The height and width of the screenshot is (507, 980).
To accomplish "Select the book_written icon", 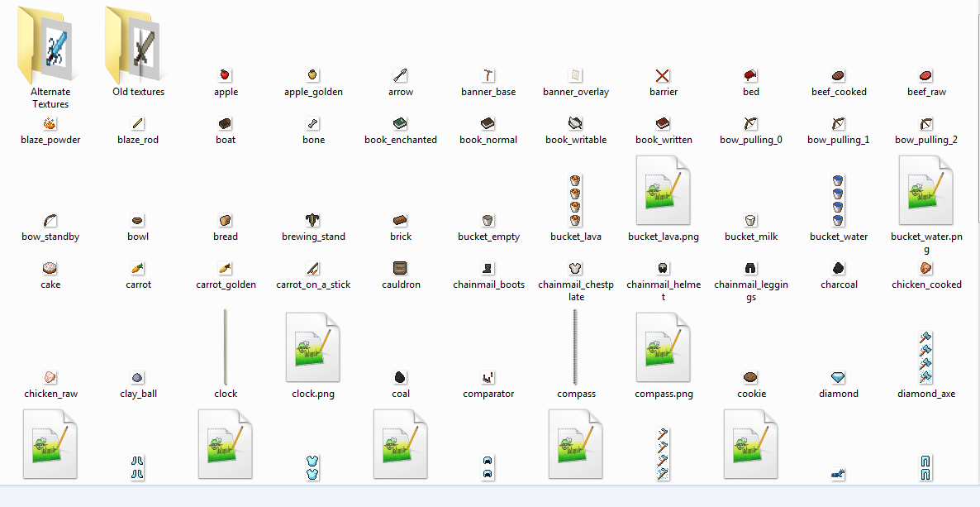I will coord(664,123).
